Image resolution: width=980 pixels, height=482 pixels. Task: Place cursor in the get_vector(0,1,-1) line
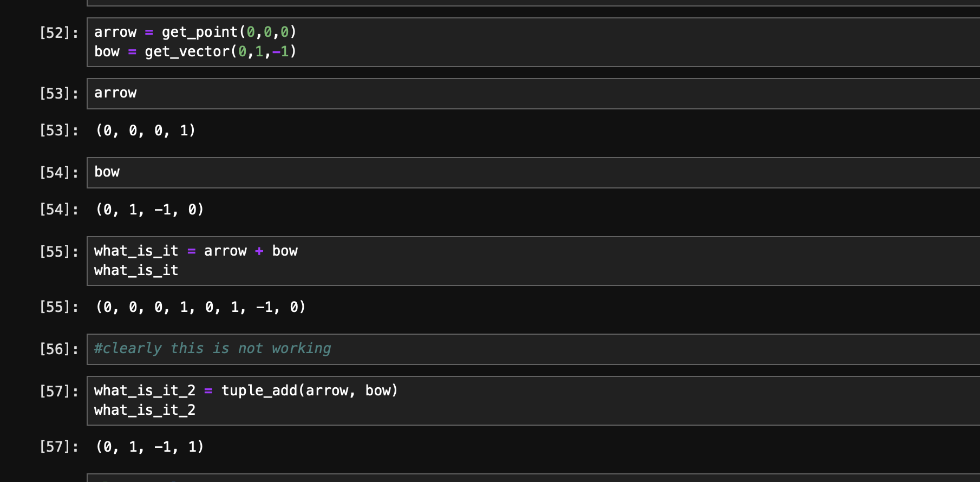click(195, 52)
